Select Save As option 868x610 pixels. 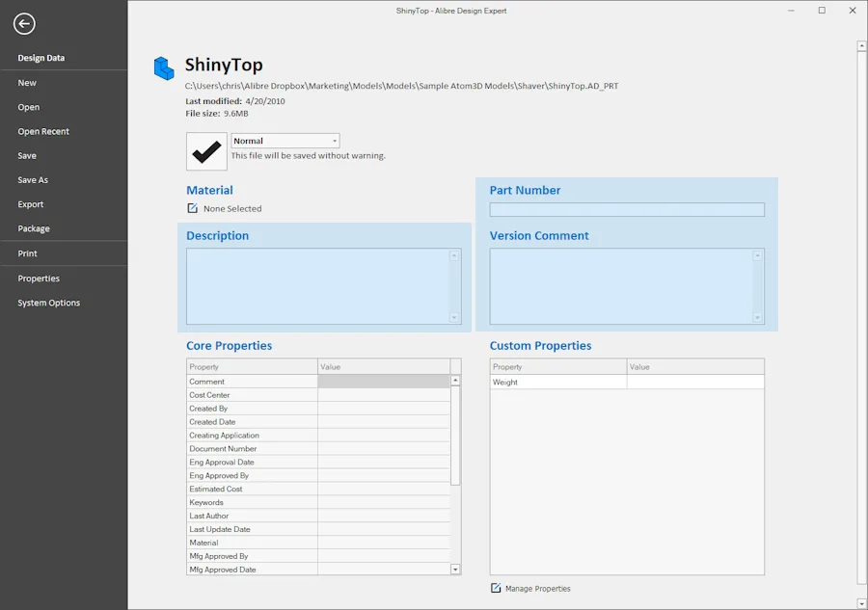33,180
